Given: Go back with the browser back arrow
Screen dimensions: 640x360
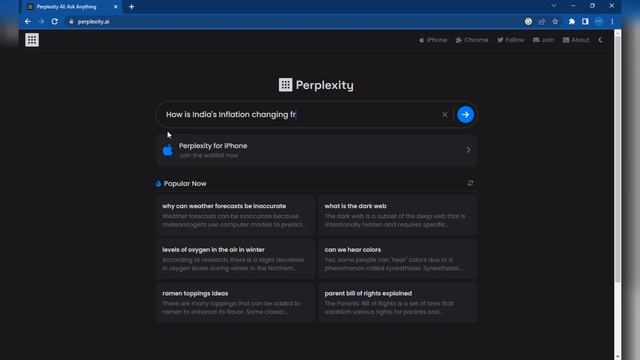Looking at the screenshot, I should click(x=28, y=21).
